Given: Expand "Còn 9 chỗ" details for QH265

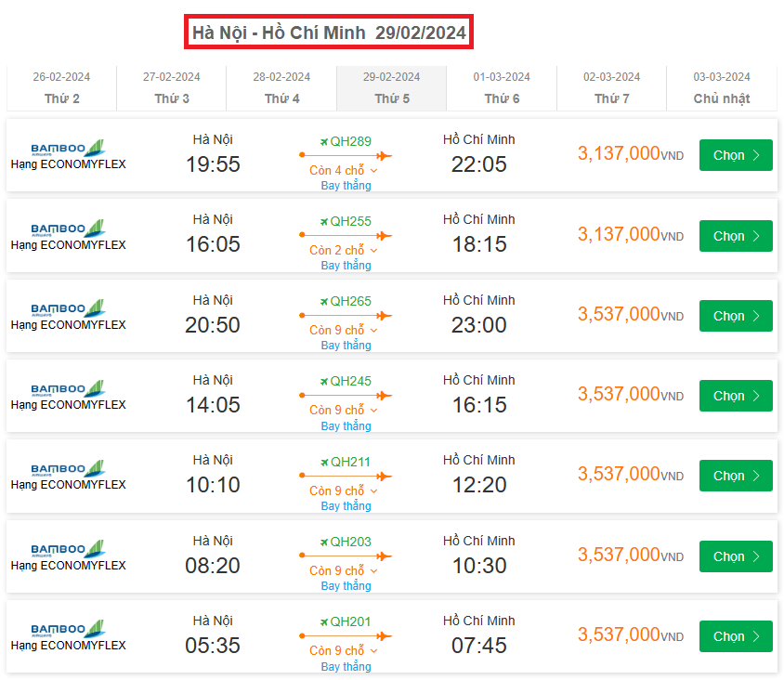Looking at the screenshot, I should coord(344,331).
